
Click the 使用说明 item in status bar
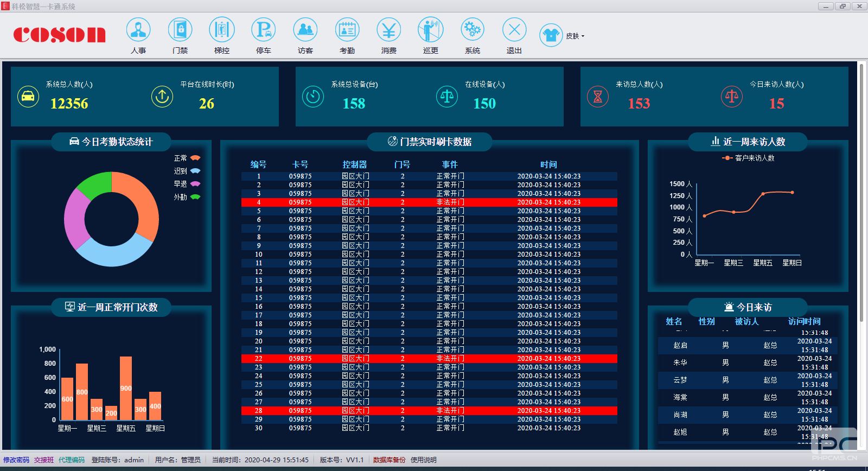tap(423, 460)
